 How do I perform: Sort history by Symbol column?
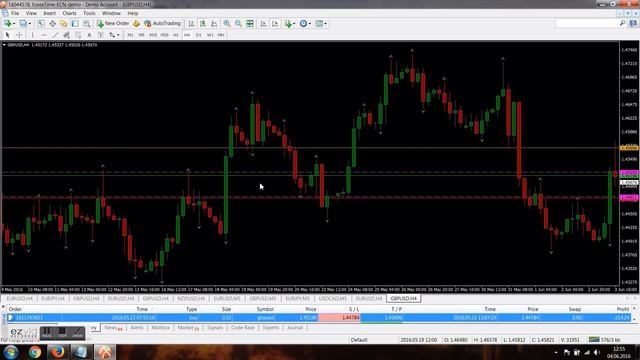(265, 309)
